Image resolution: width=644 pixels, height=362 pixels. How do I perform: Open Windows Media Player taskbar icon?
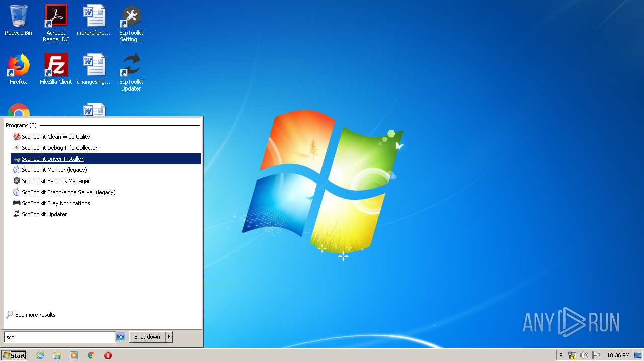click(74, 355)
